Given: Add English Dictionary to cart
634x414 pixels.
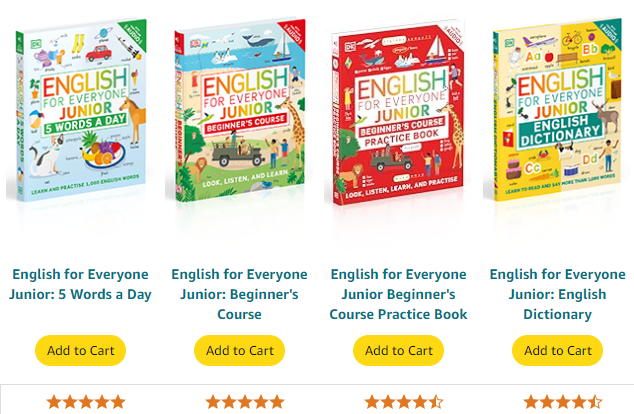Looking at the screenshot, I should click(x=558, y=351).
